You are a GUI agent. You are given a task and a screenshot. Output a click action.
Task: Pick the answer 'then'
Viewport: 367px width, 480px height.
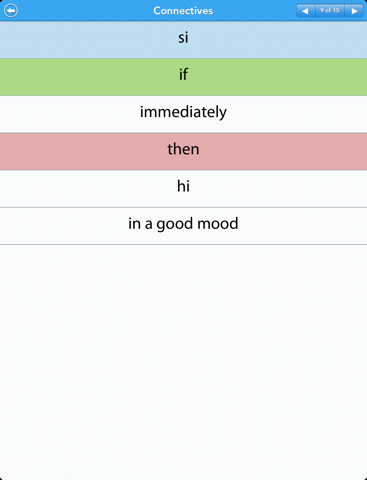[183, 151]
